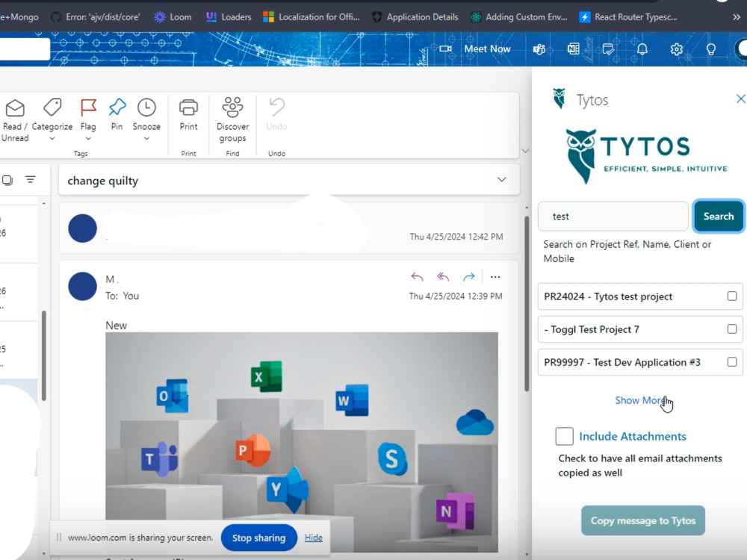
Task: Click the select-all messages icon
Action: (7, 180)
